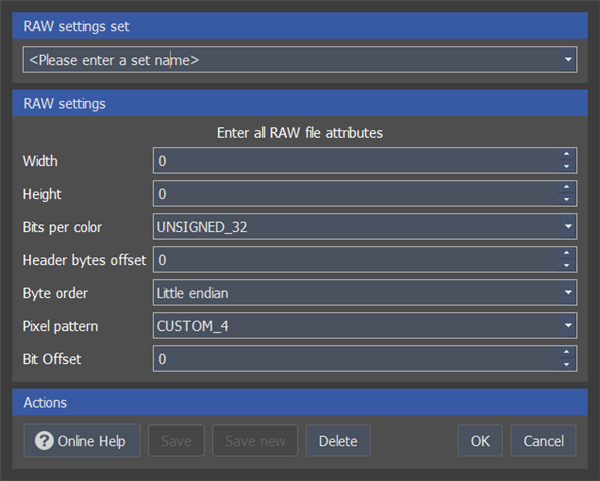600x481 pixels.
Task: Click the Save button
Action: pyautogui.click(x=176, y=441)
